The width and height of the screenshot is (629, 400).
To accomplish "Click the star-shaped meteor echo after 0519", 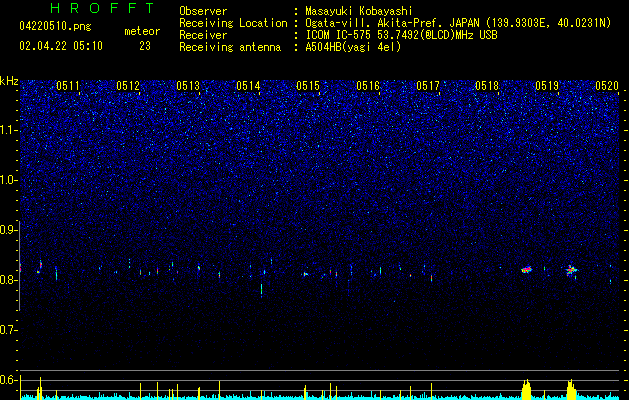I will pos(572,271).
